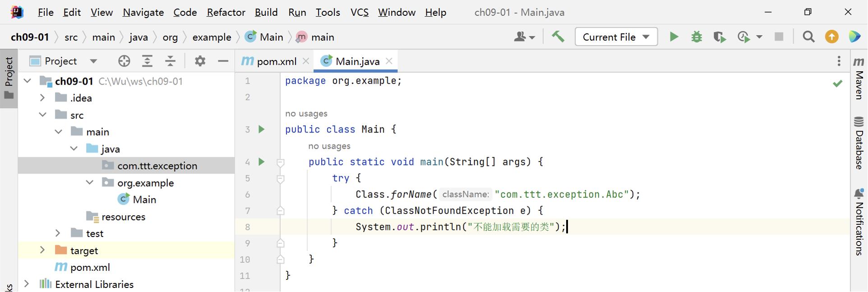Open the JetBrains Toolbox colorful icon

pos(854,37)
